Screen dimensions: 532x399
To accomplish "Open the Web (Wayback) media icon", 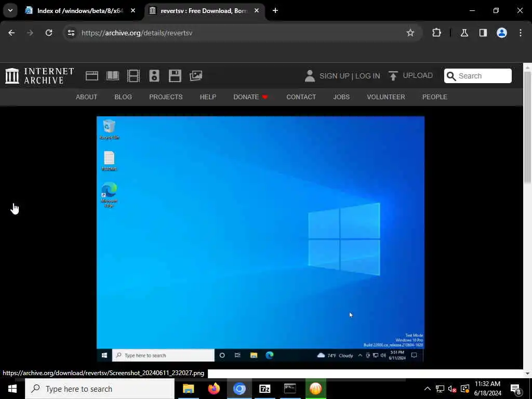I will [91, 76].
